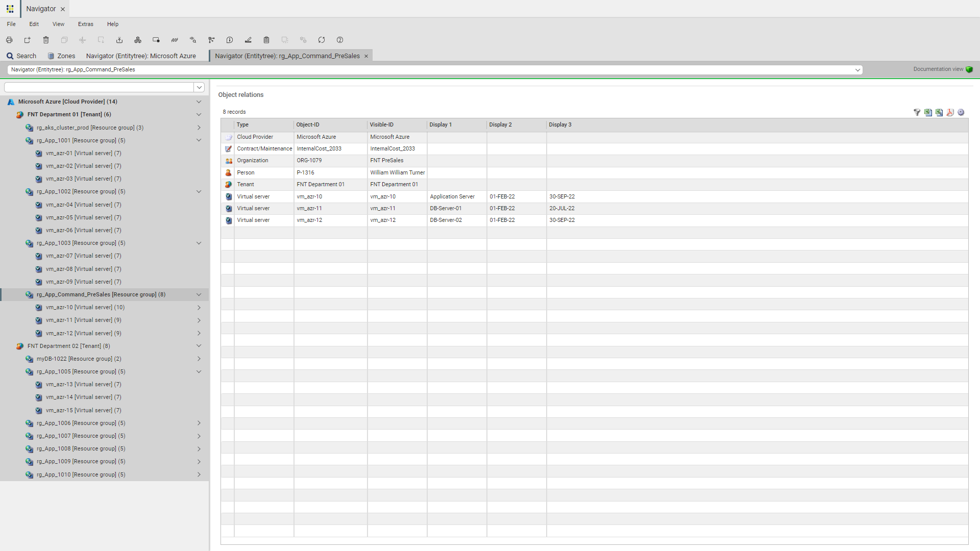This screenshot has width=980, height=551.
Task: Expand rg_App_1010 Resource group
Action: point(199,474)
